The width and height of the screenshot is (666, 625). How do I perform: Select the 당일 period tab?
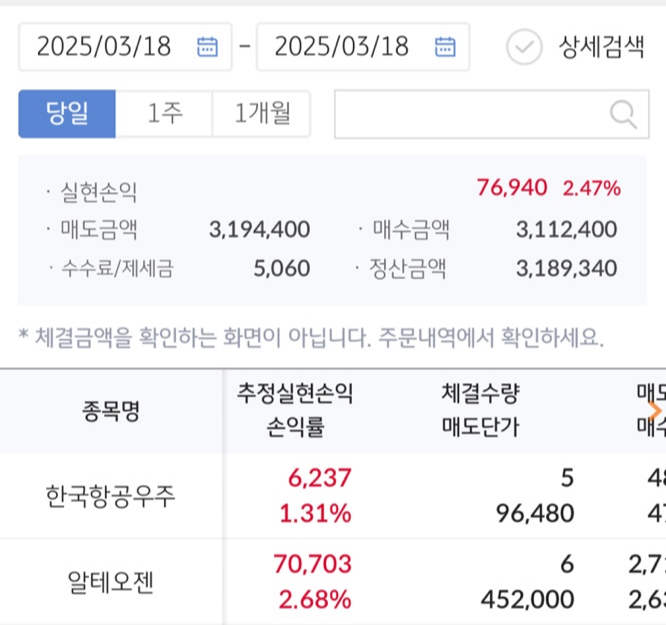point(67,113)
